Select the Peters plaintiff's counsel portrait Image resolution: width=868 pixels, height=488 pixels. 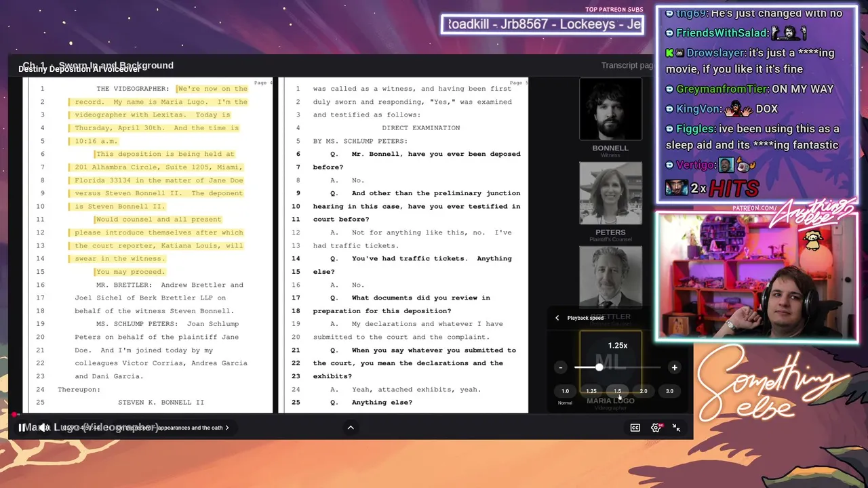[610, 193]
